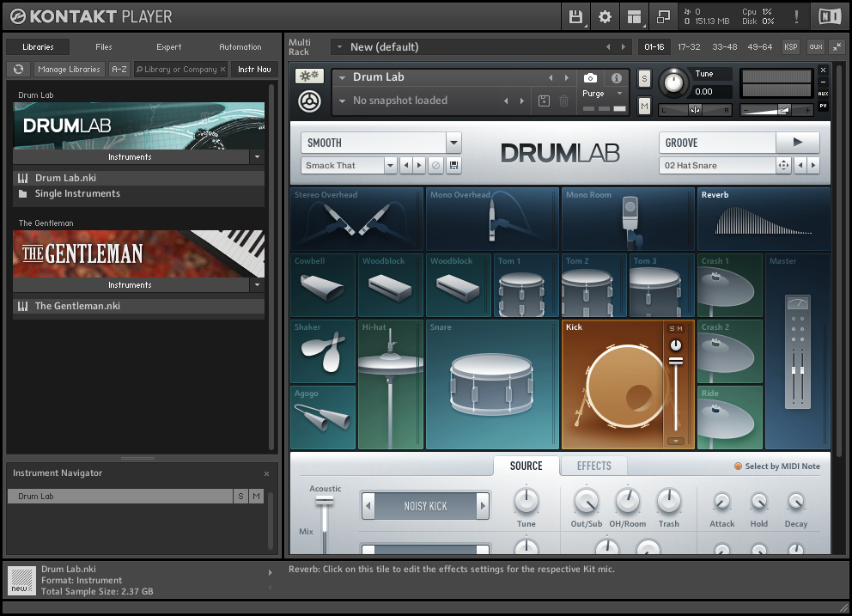This screenshot has width=852, height=616.
Task: Play the GROOVE pattern
Action: point(798,143)
